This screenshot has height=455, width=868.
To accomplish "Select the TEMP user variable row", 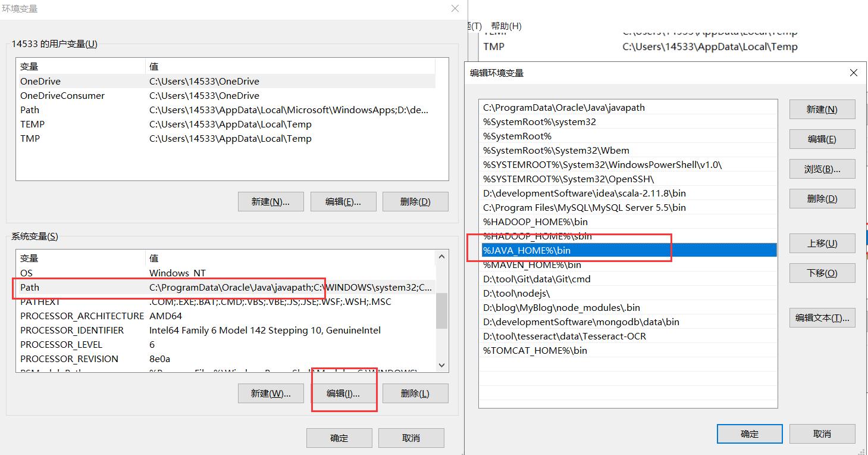I will coord(226,124).
